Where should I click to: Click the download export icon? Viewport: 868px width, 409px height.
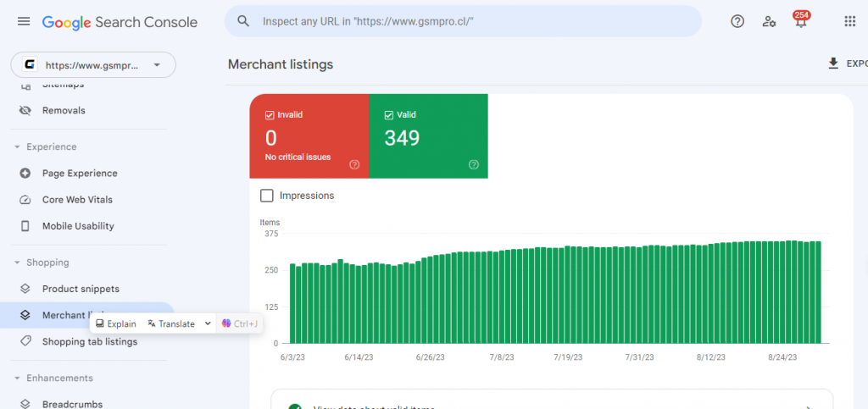pyautogui.click(x=833, y=64)
